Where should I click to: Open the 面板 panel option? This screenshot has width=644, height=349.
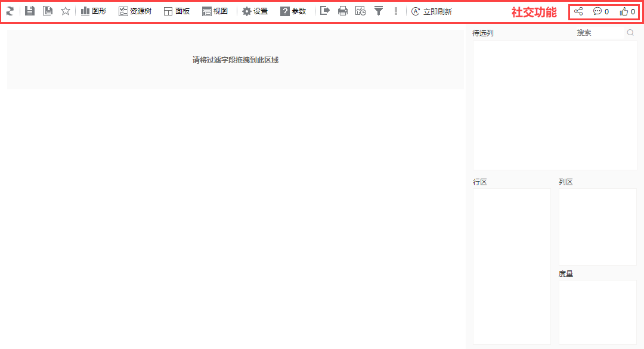pos(177,11)
